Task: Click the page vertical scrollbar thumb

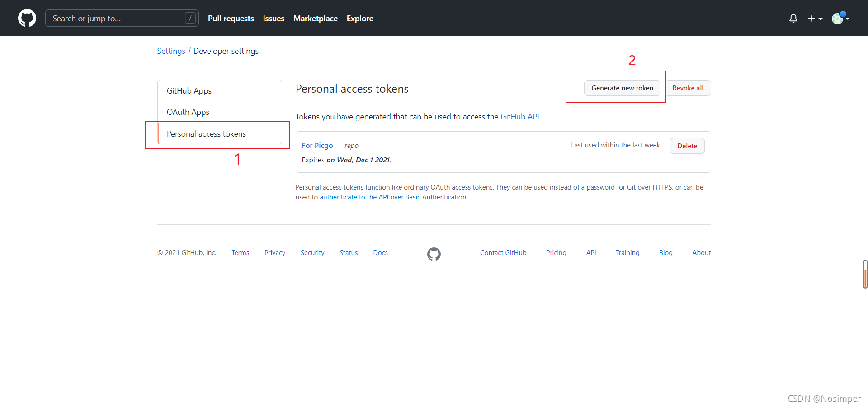Action: tap(865, 274)
